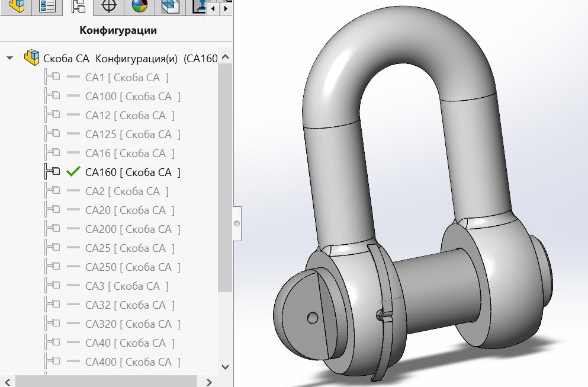Click the configuration icon beside СА20

(52, 209)
